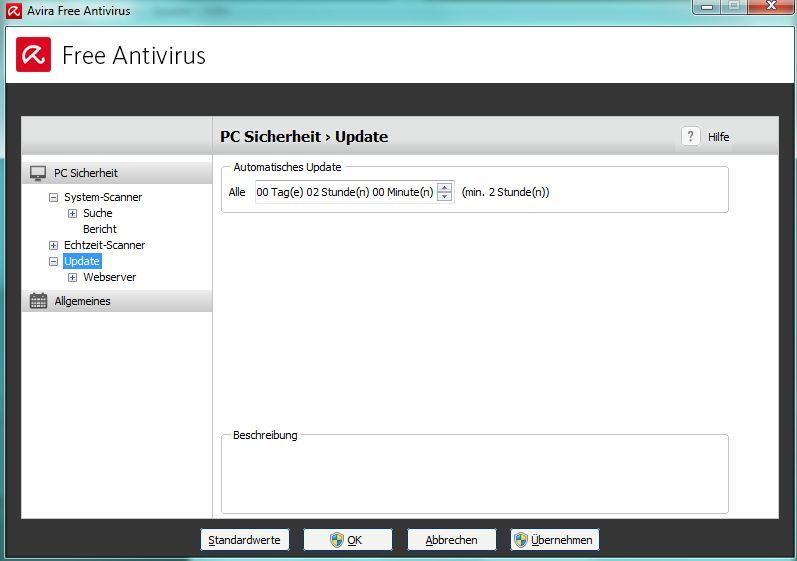Expand the Suche tree node

[x=73, y=213]
